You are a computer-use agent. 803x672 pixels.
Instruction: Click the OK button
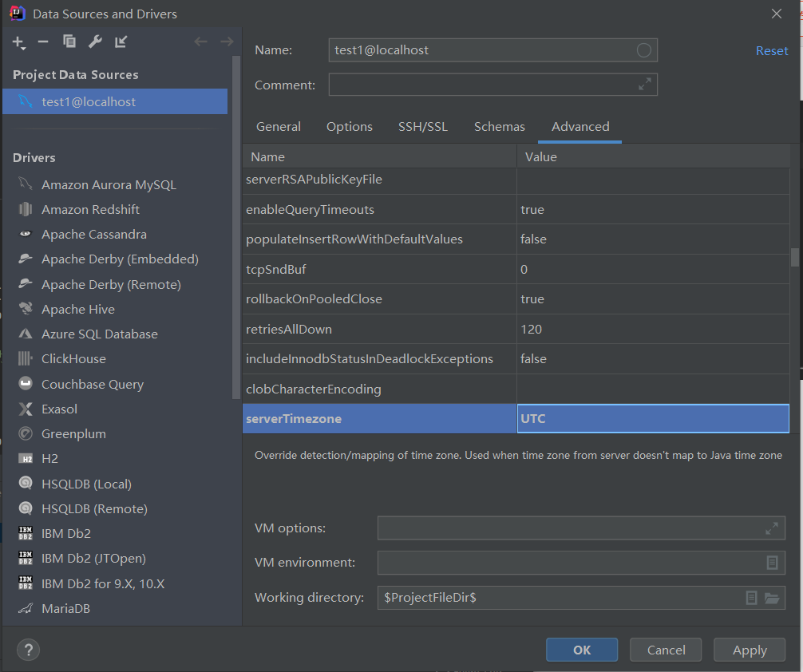pyautogui.click(x=582, y=650)
